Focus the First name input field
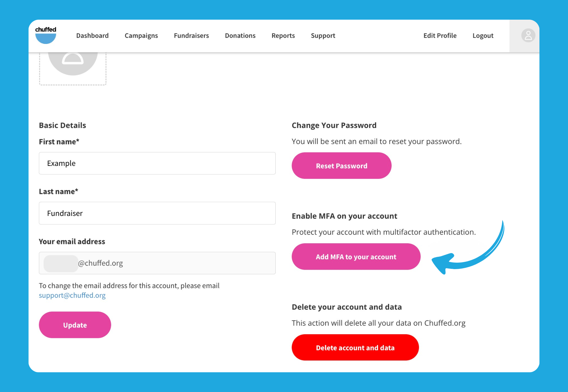This screenshot has width=568, height=392. pyautogui.click(x=157, y=163)
